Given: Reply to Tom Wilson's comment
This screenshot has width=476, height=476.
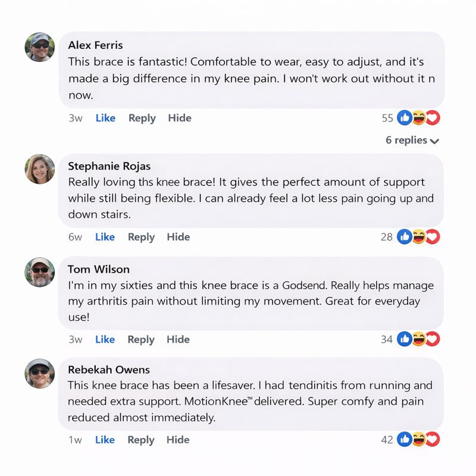Looking at the screenshot, I should pyautogui.click(x=141, y=339).
